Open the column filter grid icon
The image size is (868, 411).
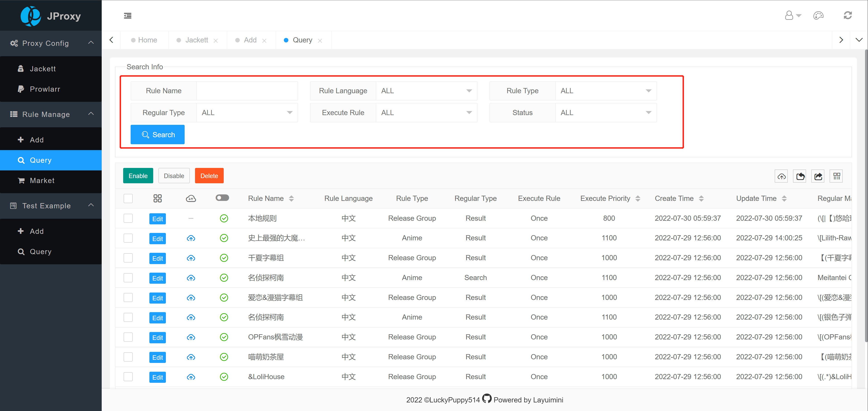click(x=836, y=176)
